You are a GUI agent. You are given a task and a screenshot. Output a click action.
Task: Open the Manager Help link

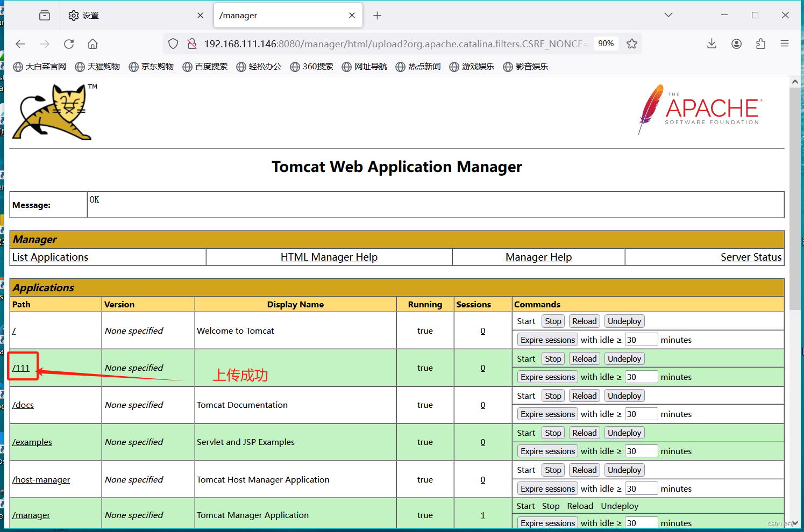(x=538, y=257)
